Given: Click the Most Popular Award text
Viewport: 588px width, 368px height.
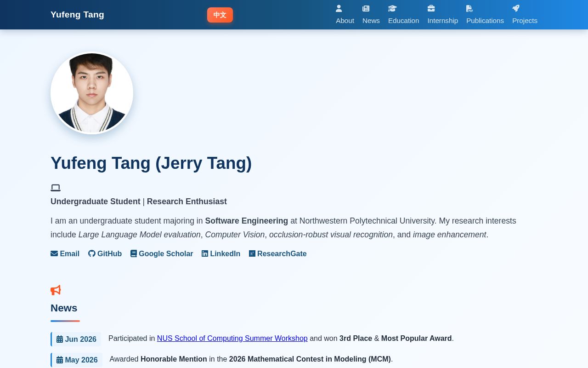Looking at the screenshot, I should click(x=417, y=339).
